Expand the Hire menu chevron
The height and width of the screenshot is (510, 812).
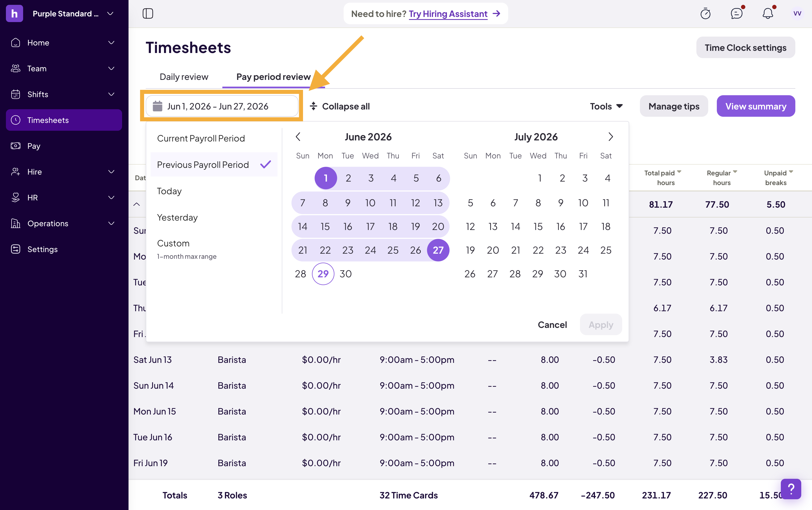coord(111,172)
